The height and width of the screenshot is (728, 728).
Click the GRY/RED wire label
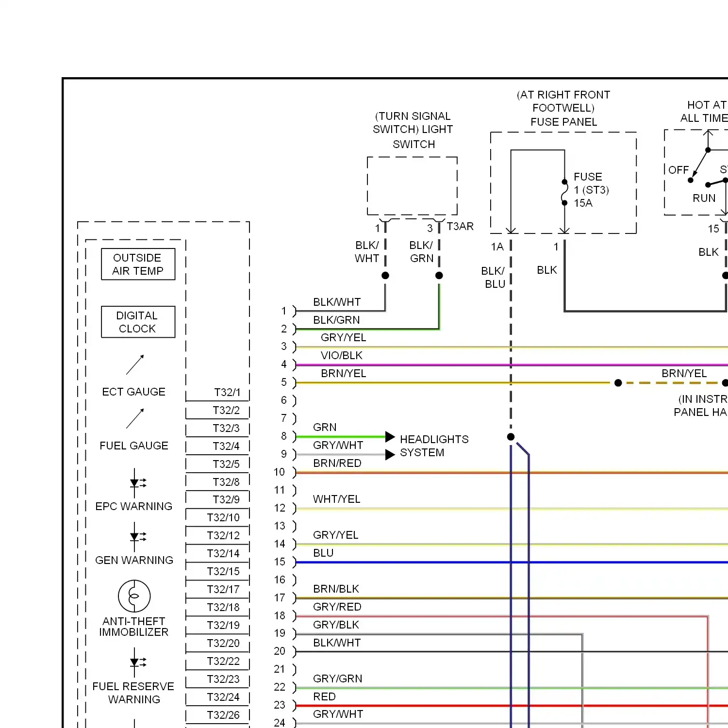337,607
